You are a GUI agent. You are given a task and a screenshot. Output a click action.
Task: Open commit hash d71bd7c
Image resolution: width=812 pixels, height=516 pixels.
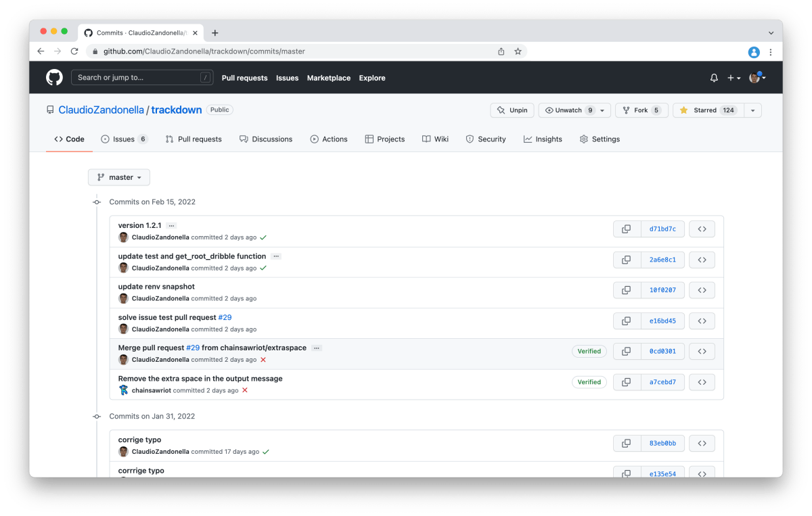662,229
